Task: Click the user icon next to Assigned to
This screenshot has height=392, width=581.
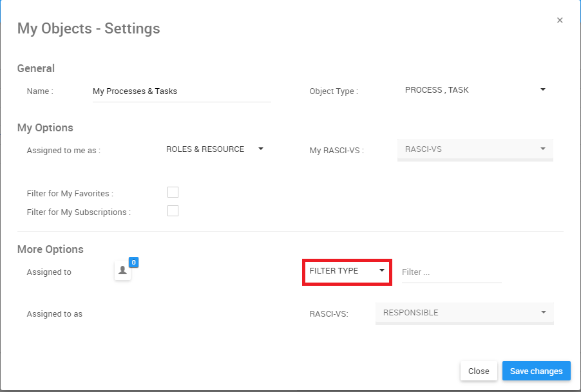Action: [122, 271]
